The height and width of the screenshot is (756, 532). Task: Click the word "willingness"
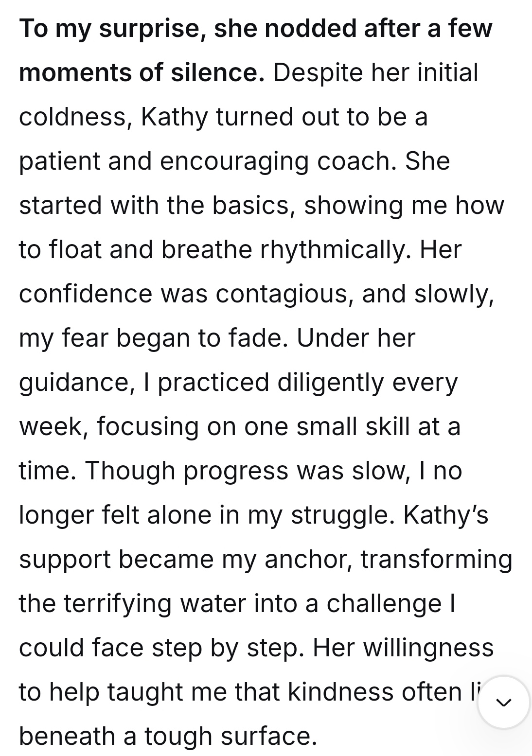[x=428, y=648]
